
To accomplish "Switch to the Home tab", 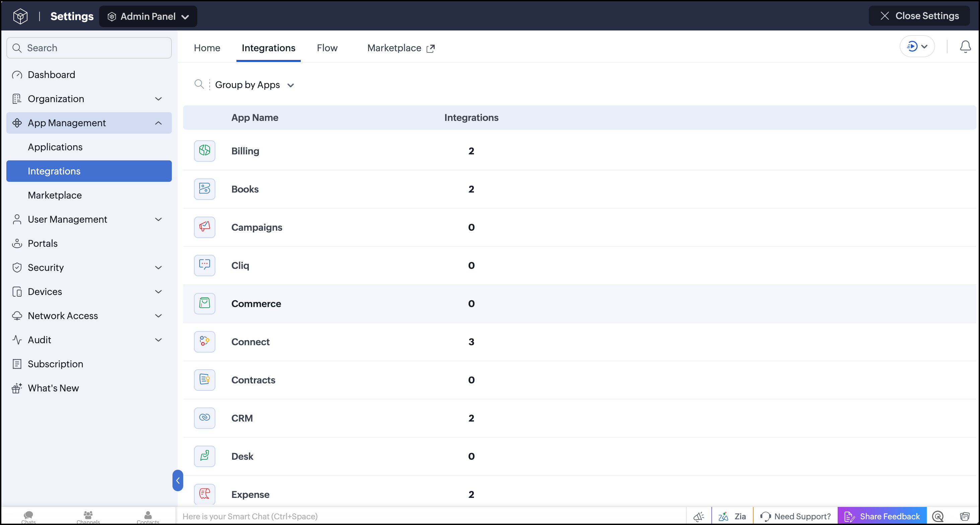I will click(207, 48).
